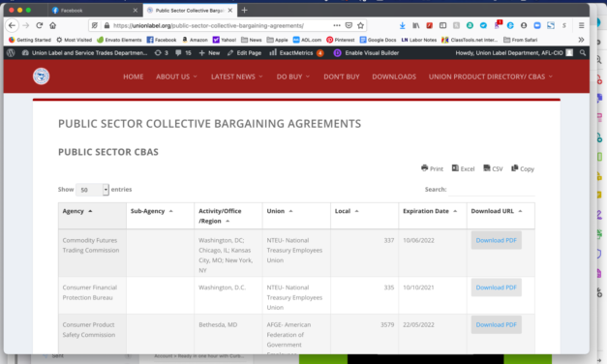The height and width of the screenshot is (364, 607).
Task: Open the DON'T BUY page
Action: (342, 76)
